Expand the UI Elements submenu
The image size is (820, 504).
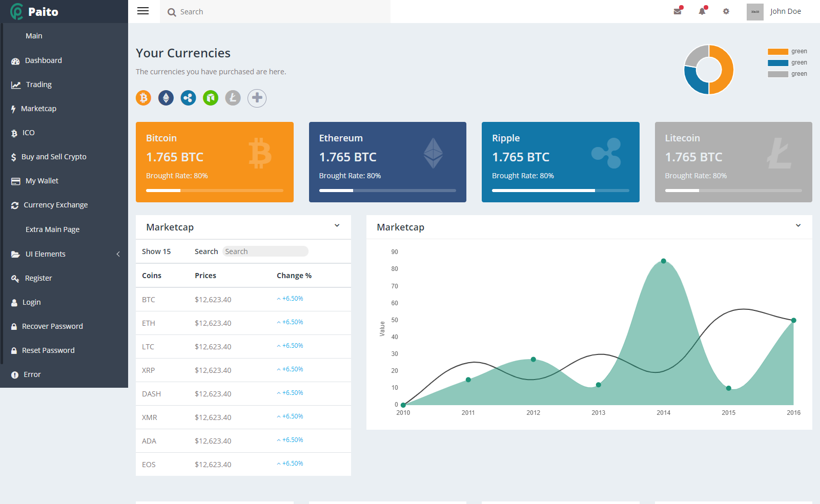[64, 254]
